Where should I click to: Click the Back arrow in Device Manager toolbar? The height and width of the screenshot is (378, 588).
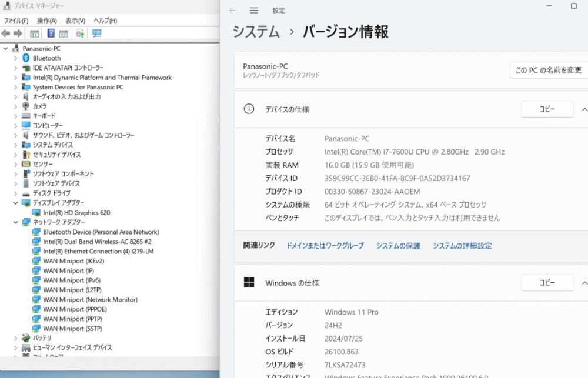point(6,34)
